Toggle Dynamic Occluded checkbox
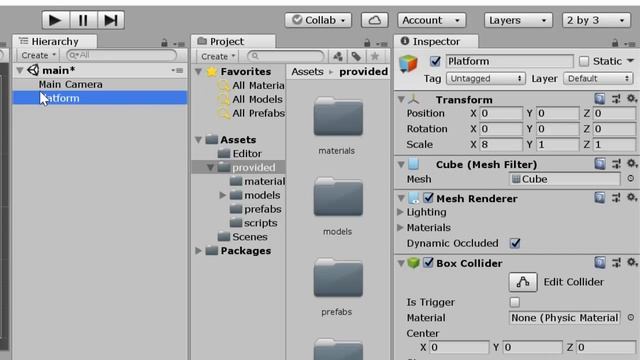 pyautogui.click(x=515, y=243)
